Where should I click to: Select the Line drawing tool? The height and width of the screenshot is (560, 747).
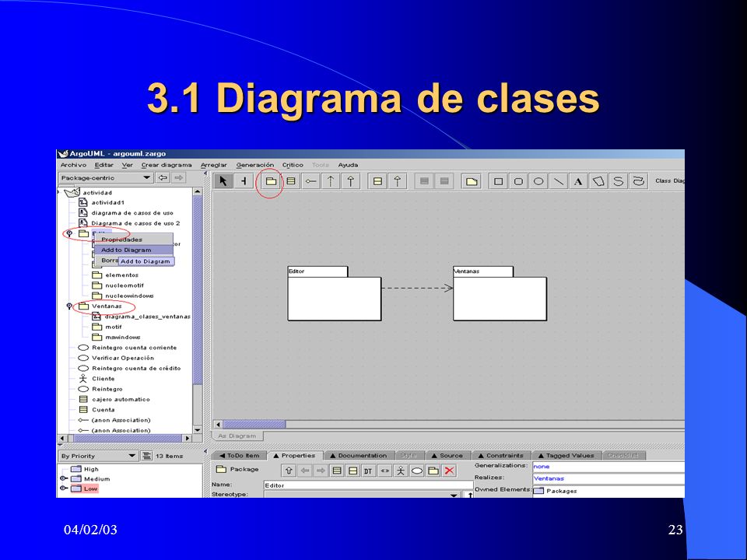click(559, 181)
